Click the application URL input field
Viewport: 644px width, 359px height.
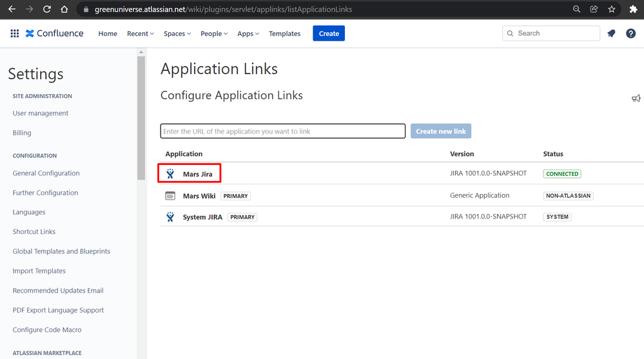(x=282, y=131)
